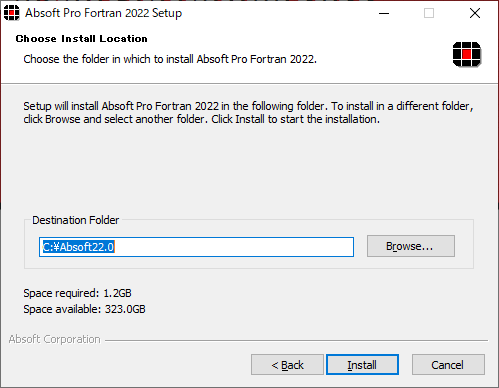The image size is (499, 388).
Task: Click the red grid Absoft logo in header
Action: tap(467, 54)
